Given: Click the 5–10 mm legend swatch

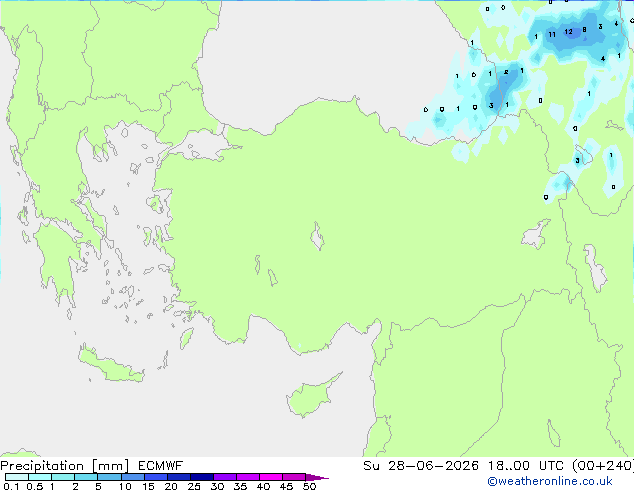Looking at the screenshot, I should click(x=109, y=477).
